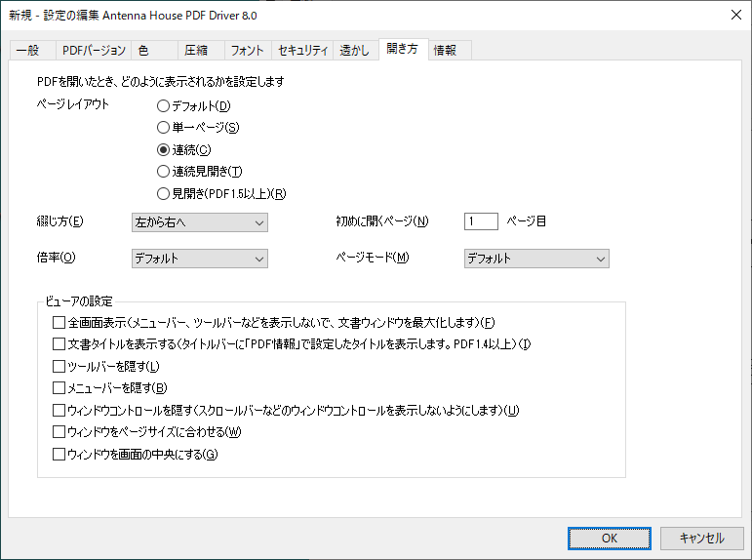The image size is (752, 560).
Task: Switch to the セキュリティ tab
Action: point(302,51)
